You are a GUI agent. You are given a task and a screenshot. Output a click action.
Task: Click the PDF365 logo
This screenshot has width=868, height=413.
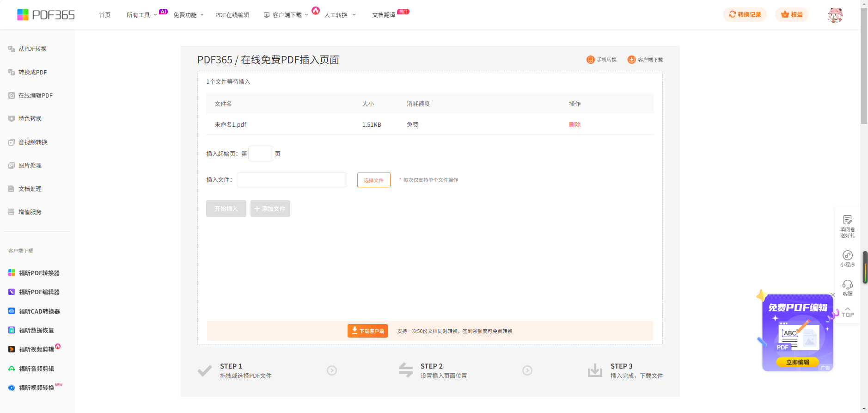pyautogui.click(x=46, y=15)
